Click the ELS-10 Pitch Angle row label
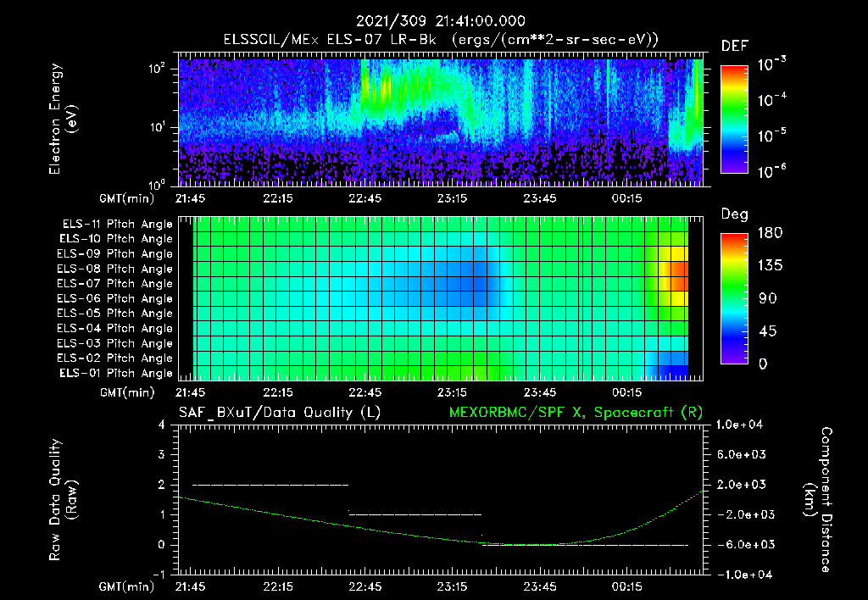868x600 pixels. point(116,239)
